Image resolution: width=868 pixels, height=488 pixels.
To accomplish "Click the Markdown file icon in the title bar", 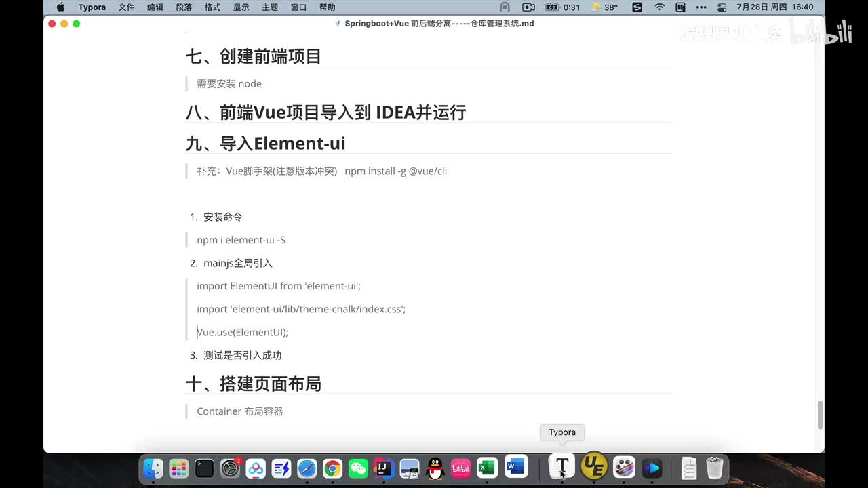I will 338,23.
